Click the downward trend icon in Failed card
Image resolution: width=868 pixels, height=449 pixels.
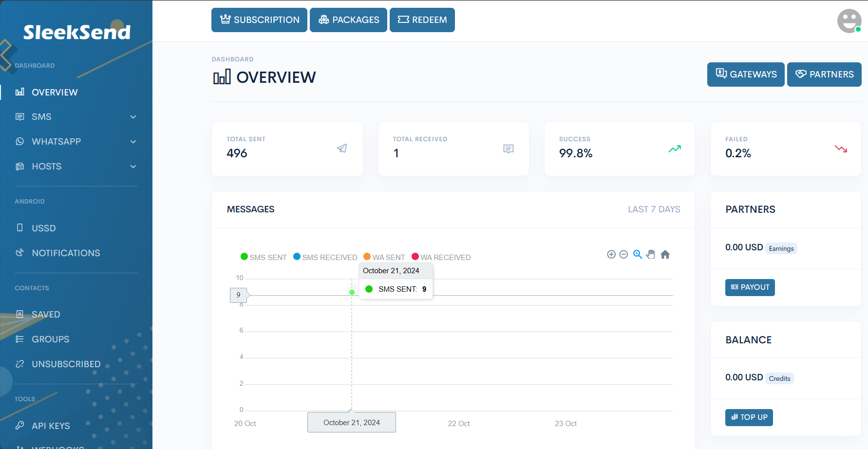pos(841,149)
